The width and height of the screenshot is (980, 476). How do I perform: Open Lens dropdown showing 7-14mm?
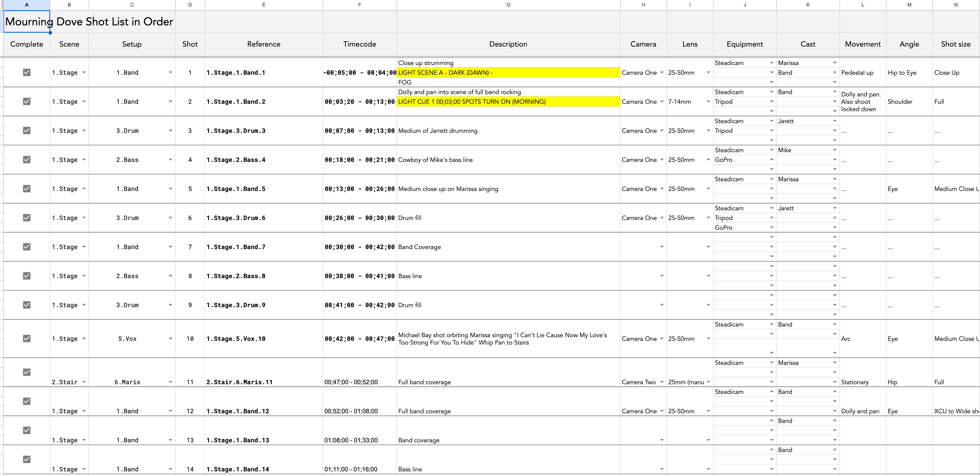click(708, 102)
